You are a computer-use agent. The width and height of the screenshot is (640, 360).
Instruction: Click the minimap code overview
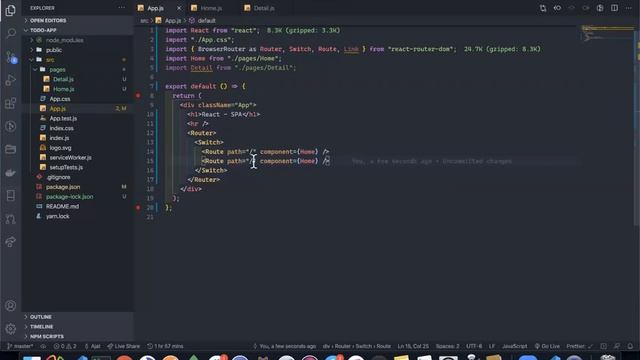point(607,34)
